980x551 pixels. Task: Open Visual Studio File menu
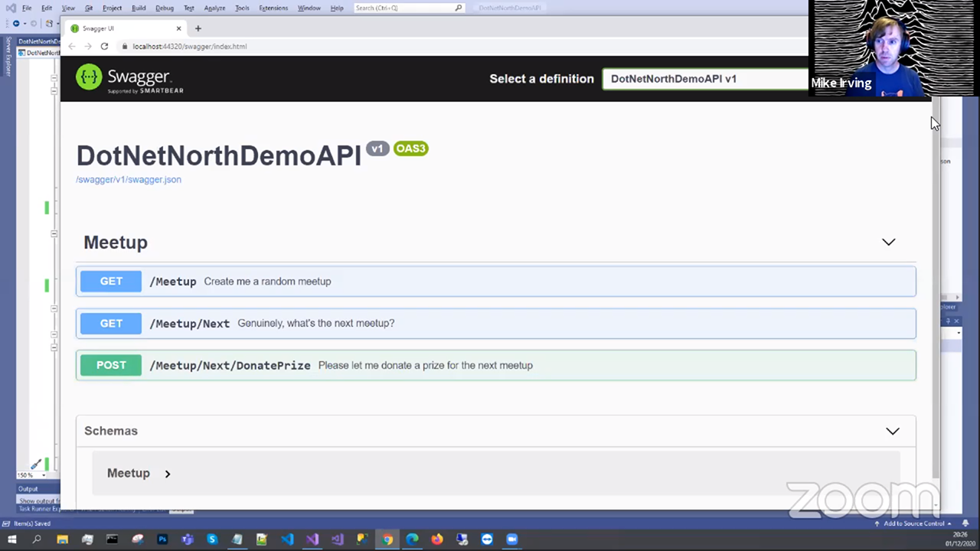(27, 8)
